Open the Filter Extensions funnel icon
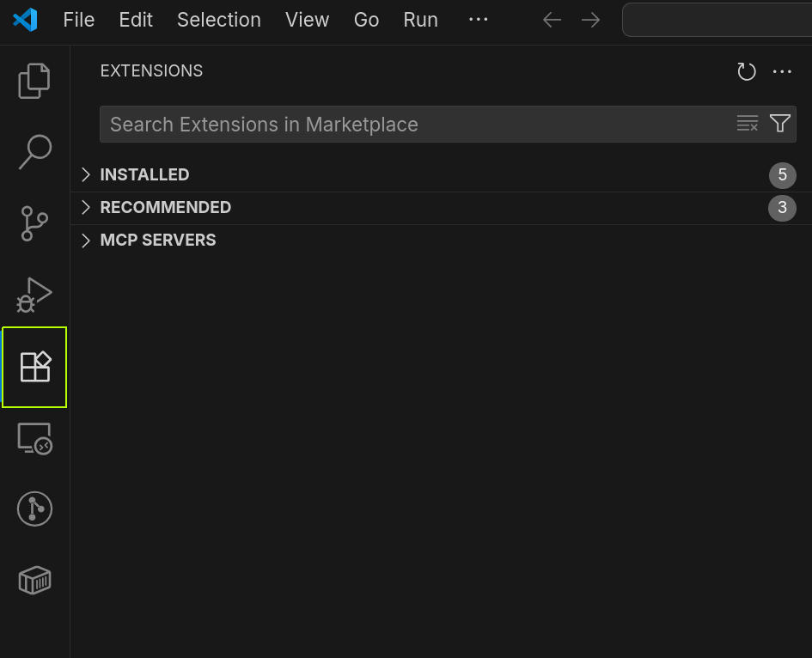The width and height of the screenshot is (812, 658). (x=779, y=124)
